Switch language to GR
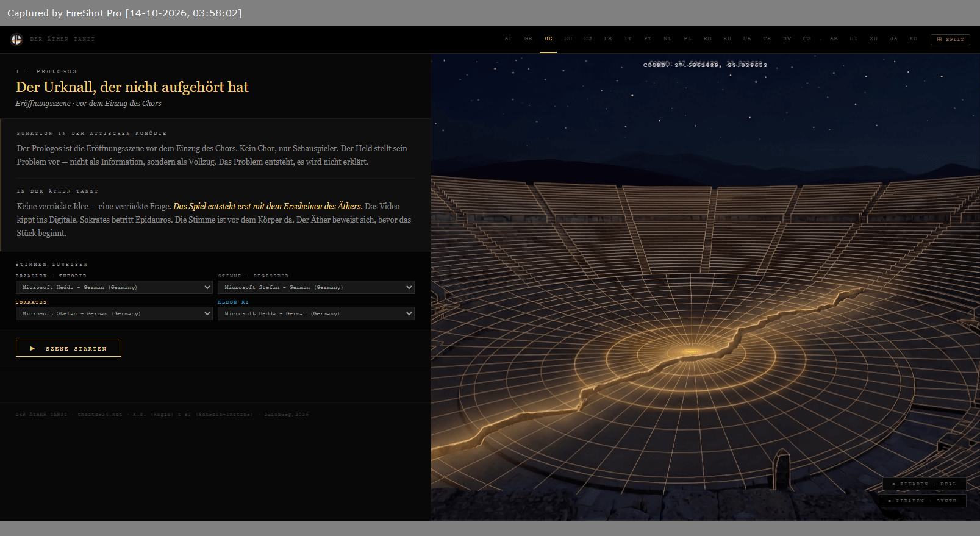Image resolution: width=980 pixels, height=536 pixels. tap(528, 38)
